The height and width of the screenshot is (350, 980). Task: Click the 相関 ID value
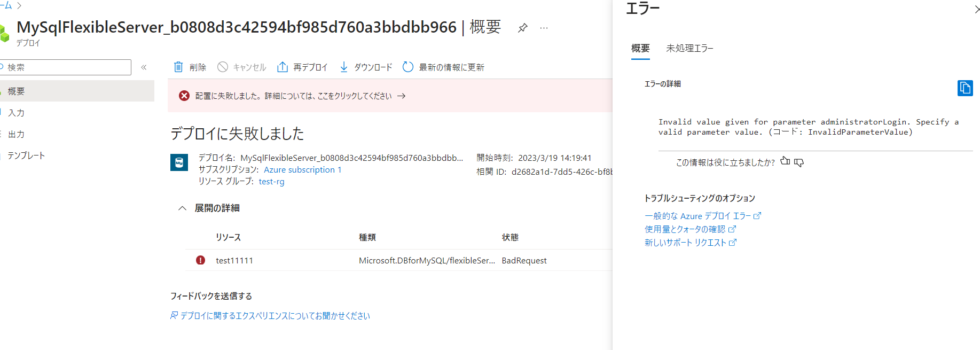click(562, 172)
